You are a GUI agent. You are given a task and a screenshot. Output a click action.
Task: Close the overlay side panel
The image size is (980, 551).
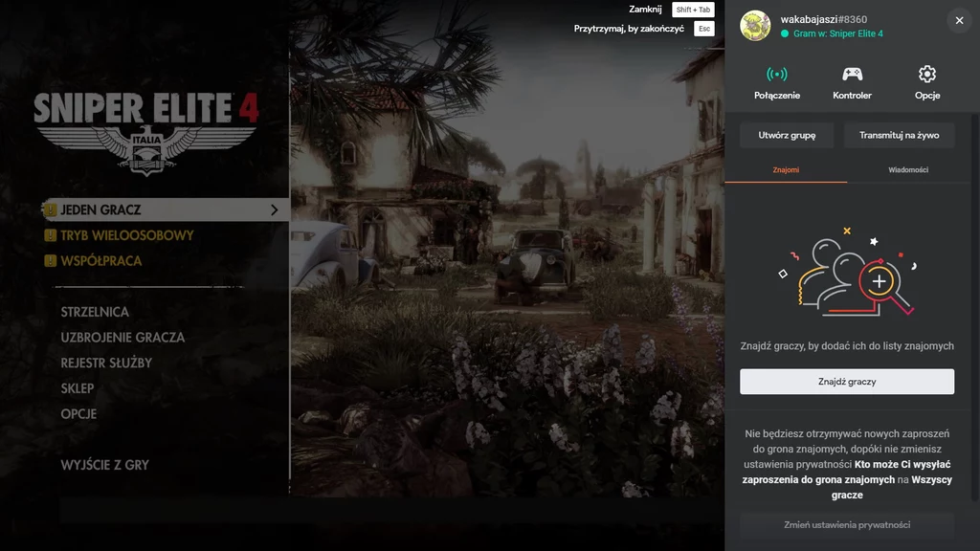coord(959,21)
